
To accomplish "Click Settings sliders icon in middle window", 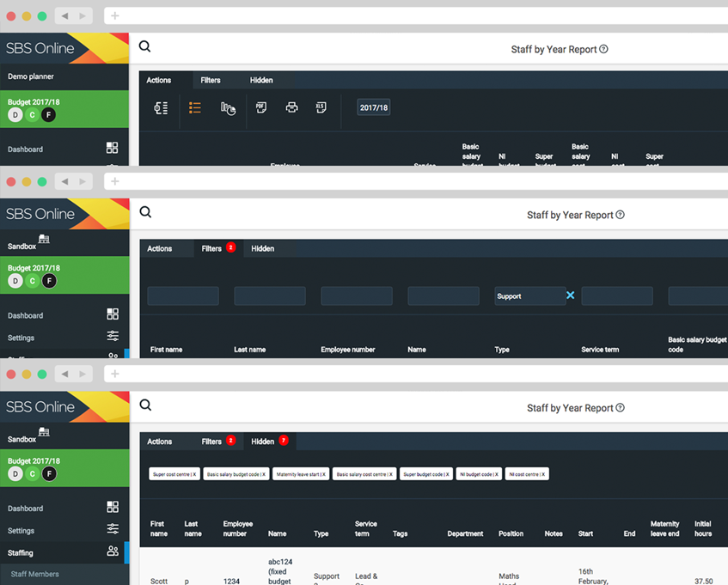I will point(113,336).
